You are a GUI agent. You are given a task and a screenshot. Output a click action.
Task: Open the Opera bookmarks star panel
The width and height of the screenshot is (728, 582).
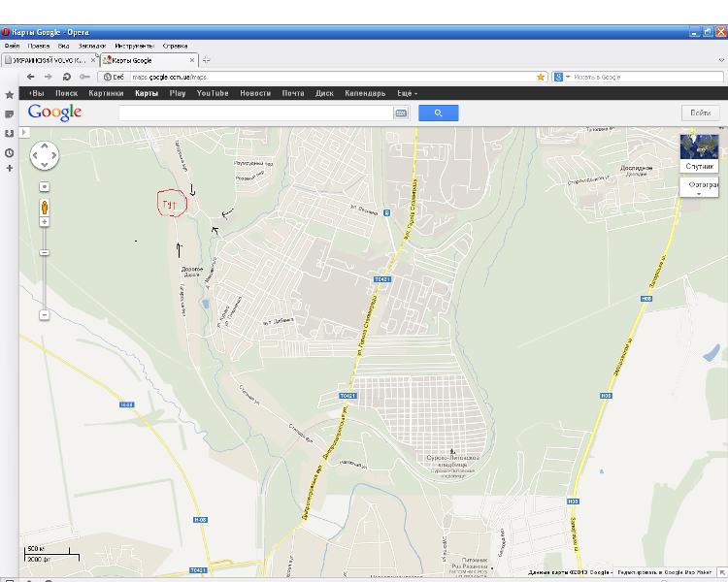[x=10, y=95]
